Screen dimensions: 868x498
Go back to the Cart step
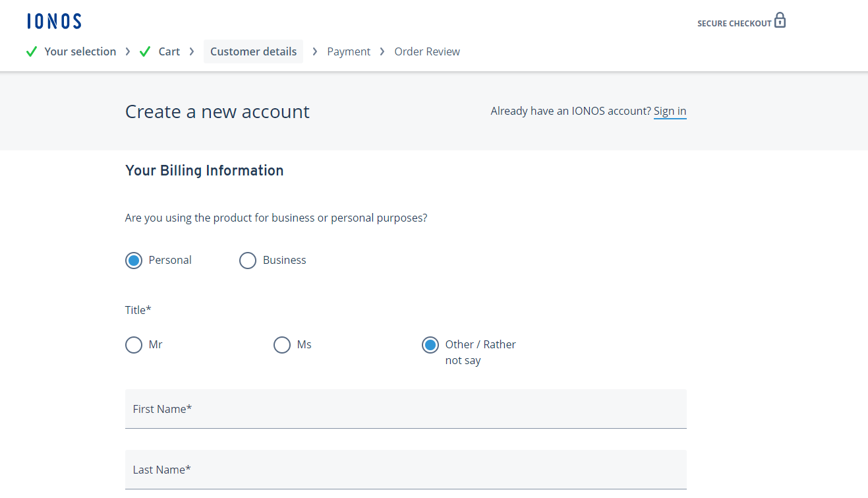(169, 51)
